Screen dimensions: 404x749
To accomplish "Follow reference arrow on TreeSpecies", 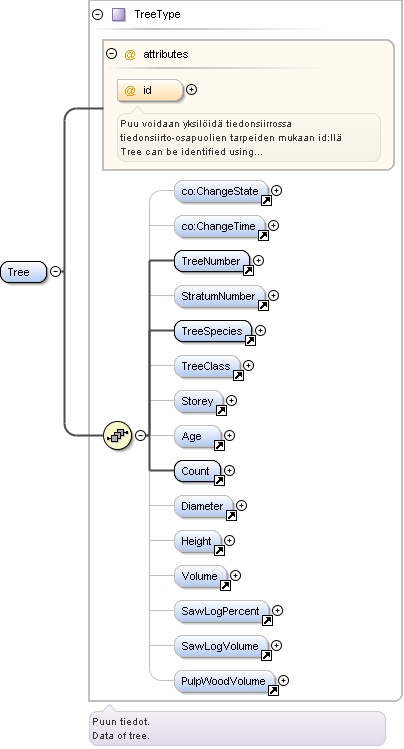I will 250,341.
